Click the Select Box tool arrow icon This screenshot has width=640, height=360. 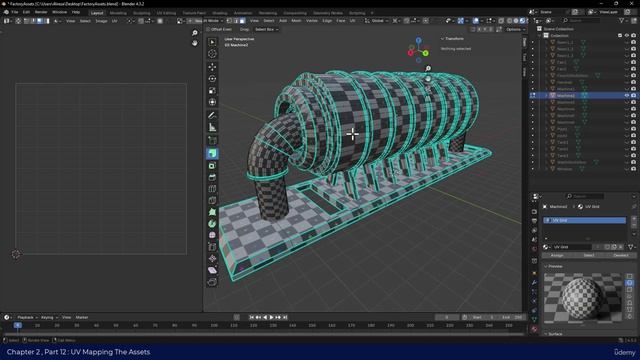point(212,42)
